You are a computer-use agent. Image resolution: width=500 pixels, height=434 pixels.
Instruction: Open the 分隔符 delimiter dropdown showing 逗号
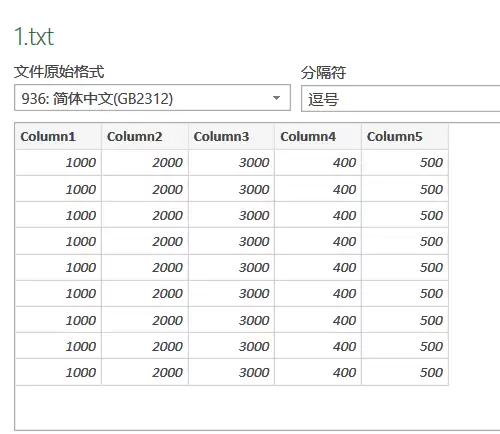401,99
